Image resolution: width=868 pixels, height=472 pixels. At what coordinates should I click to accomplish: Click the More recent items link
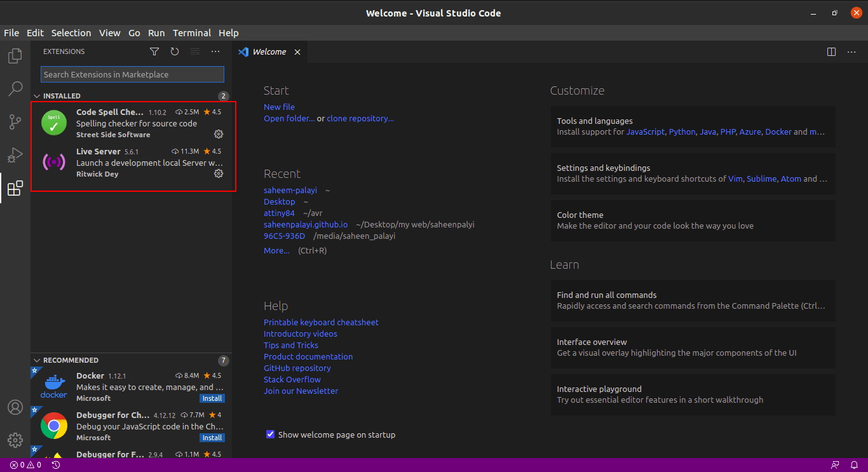coord(276,250)
